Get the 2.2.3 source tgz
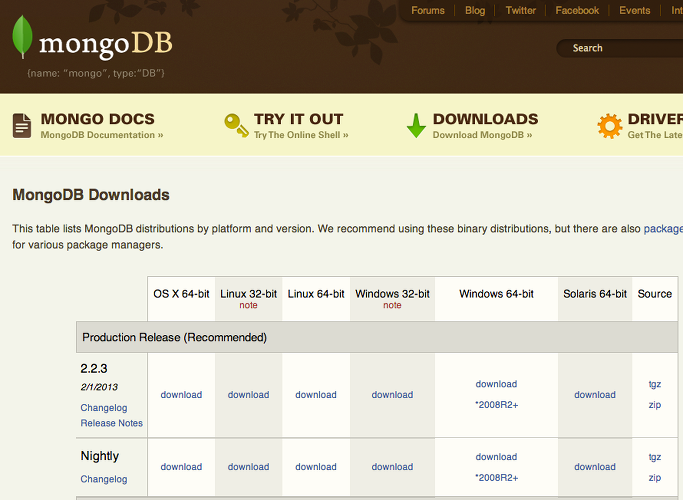683x500 pixels. (655, 384)
